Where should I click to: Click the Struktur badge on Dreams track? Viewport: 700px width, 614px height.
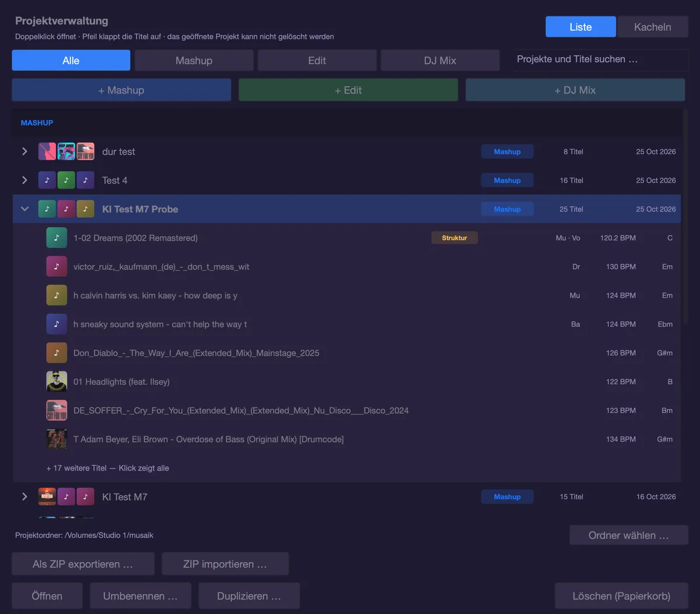coord(454,238)
